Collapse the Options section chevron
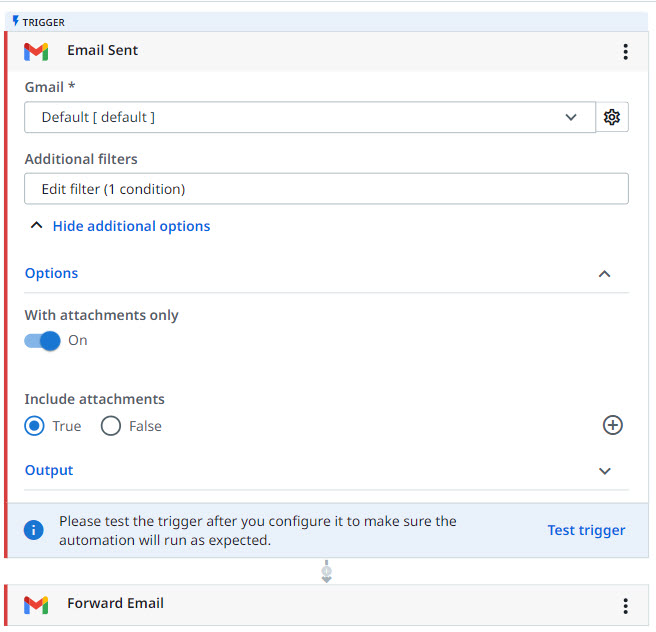 pyautogui.click(x=604, y=274)
